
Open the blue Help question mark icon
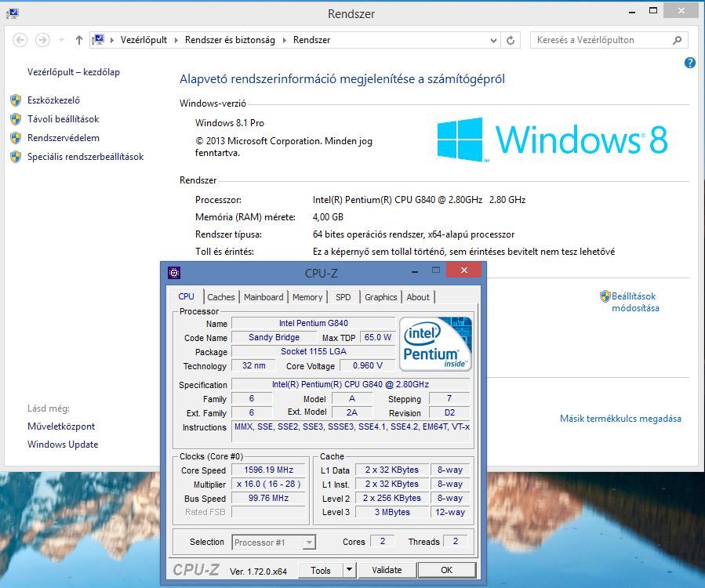(690, 63)
